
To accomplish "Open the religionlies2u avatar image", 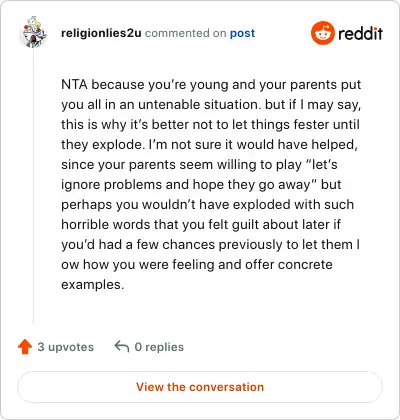I will 33,32.
